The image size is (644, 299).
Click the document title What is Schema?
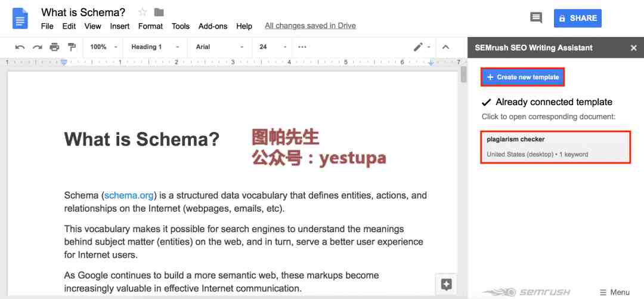[x=83, y=13]
